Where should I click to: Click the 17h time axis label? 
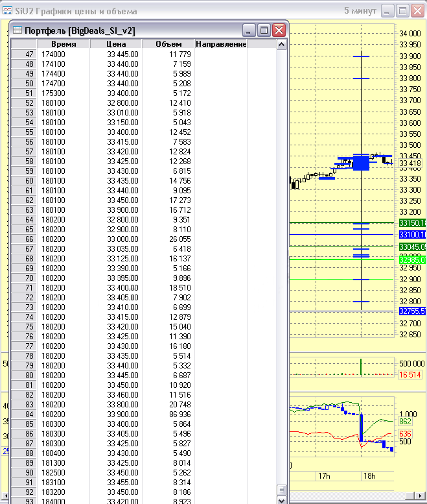[x=324, y=475]
